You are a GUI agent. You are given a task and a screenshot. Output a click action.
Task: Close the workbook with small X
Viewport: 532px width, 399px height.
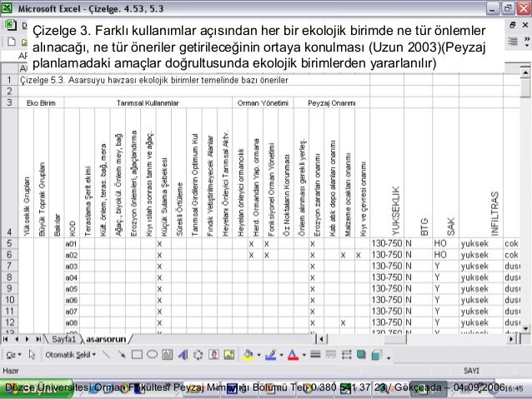pyautogui.click(x=525, y=25)
